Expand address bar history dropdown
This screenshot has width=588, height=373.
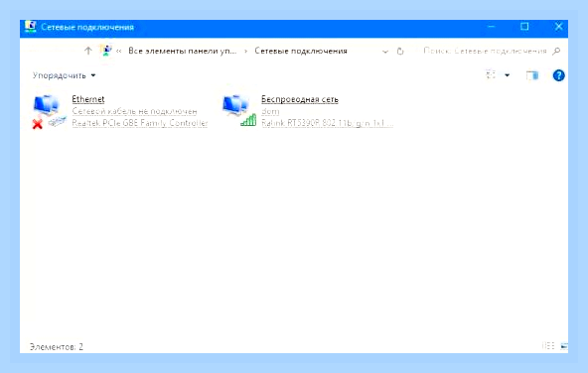click(385, 52)
